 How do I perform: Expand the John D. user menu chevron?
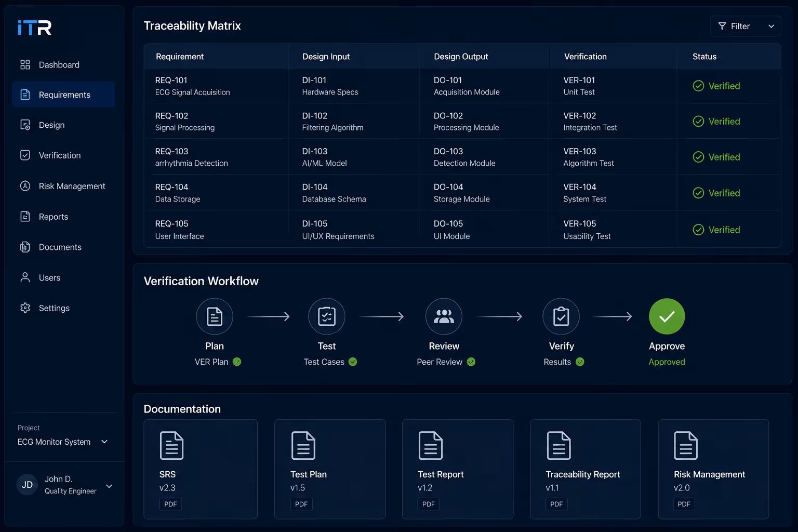pos(109,486)
